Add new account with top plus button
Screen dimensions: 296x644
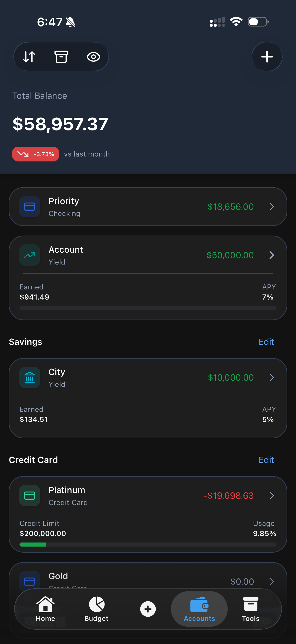[x=267, y=57]
